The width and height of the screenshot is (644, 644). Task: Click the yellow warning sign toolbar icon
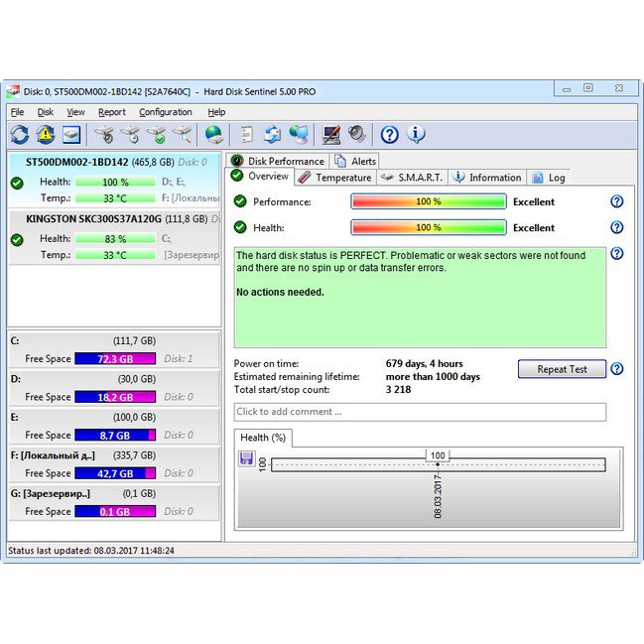coord(46,134)
